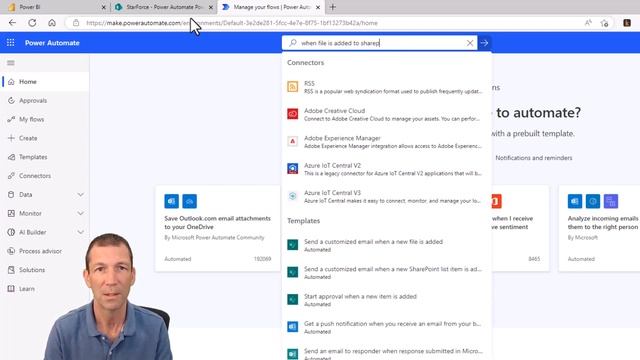Screen dimensions: 640x360
Task: Open Create in the sidebar
Action: [x=45, y=138]
